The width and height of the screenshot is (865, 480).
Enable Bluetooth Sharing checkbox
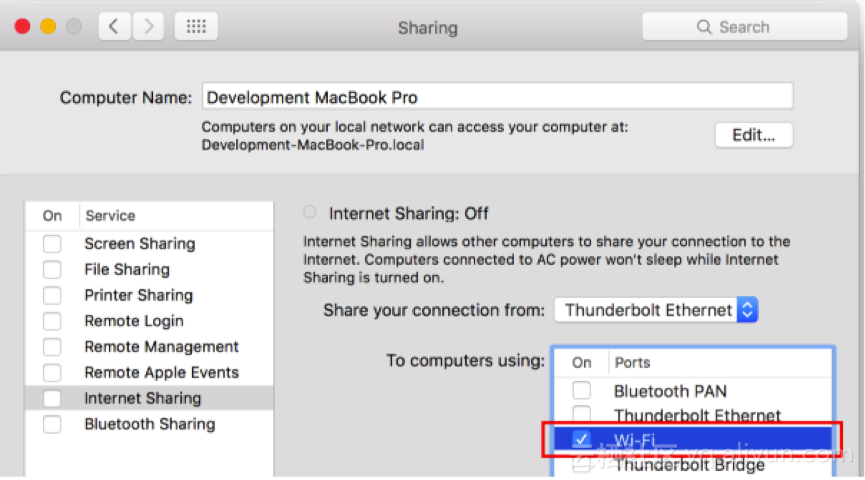pos(52,424)
